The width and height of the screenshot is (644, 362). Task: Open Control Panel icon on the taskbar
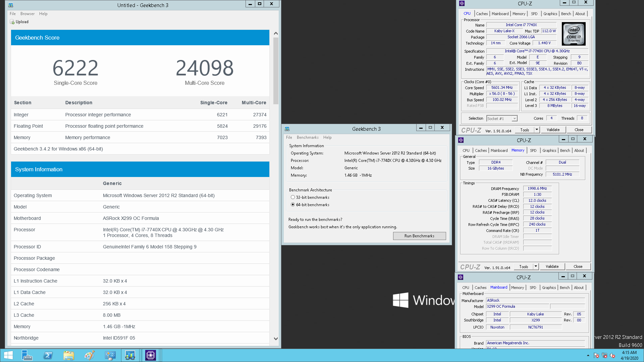pyautogui.click(x=110, y=355)
